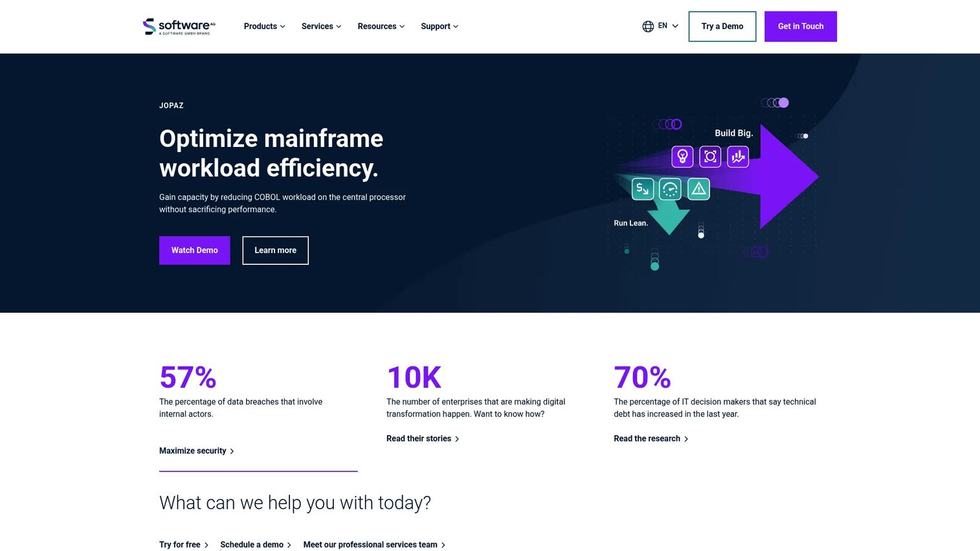Click the Schedule a demo link

[x=256, y=545]
